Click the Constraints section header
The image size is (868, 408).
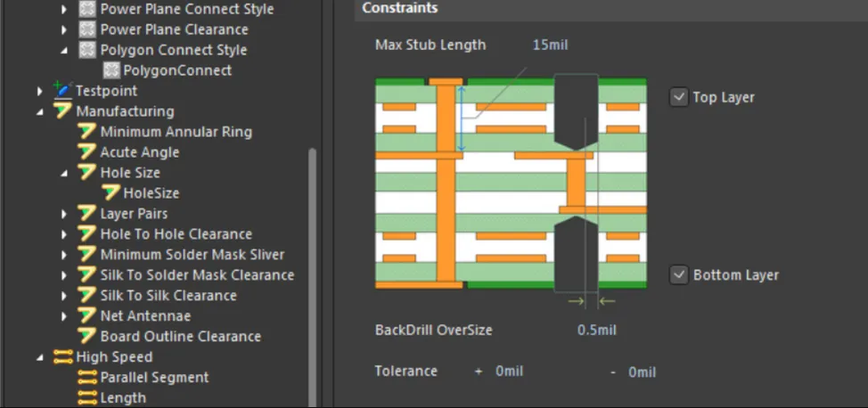(x=611, y=9)
